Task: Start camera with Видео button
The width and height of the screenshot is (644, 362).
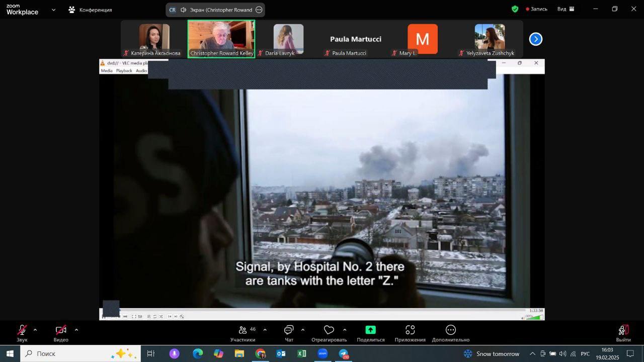Action: point(61,333)
